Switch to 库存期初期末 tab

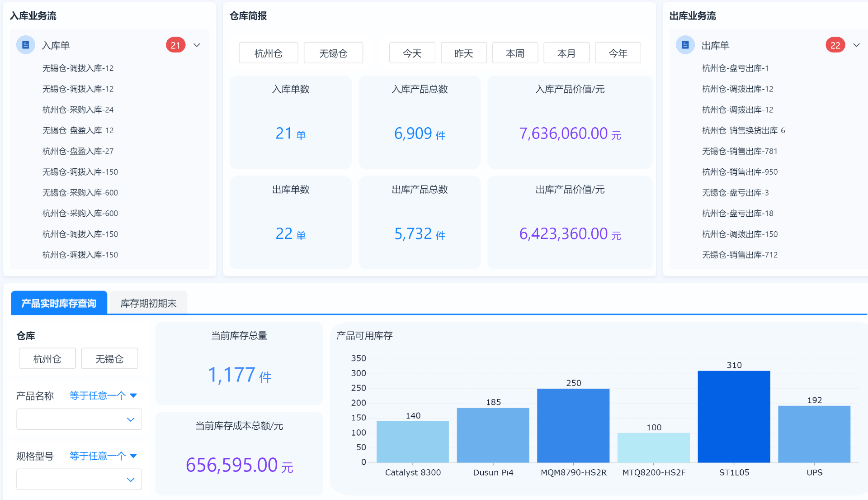(x=148, y=303)
